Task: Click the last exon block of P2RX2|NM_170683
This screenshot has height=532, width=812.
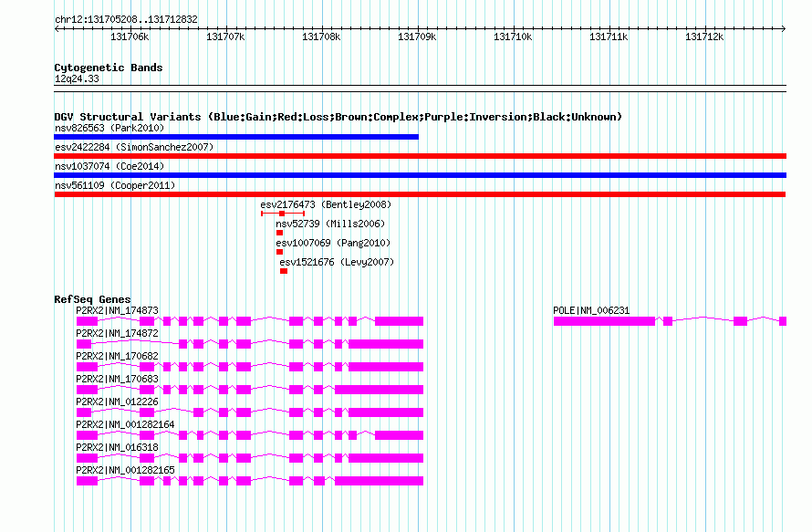Action: [x=379, y=390]
